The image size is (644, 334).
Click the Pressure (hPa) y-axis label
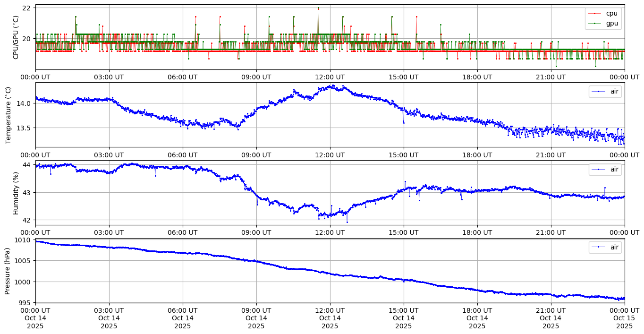pyautogui.click(x=8, y=271)
